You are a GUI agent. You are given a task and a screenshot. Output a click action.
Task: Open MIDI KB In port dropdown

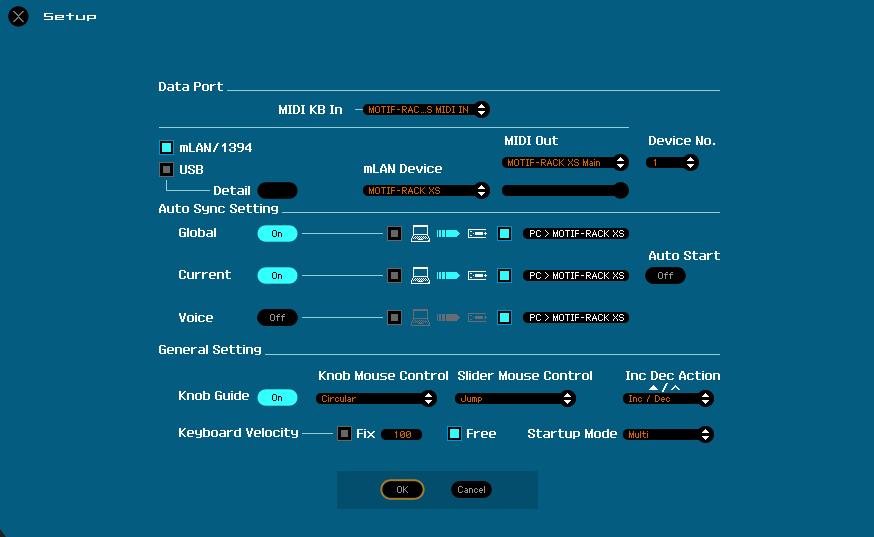click(x=426, y=110)
